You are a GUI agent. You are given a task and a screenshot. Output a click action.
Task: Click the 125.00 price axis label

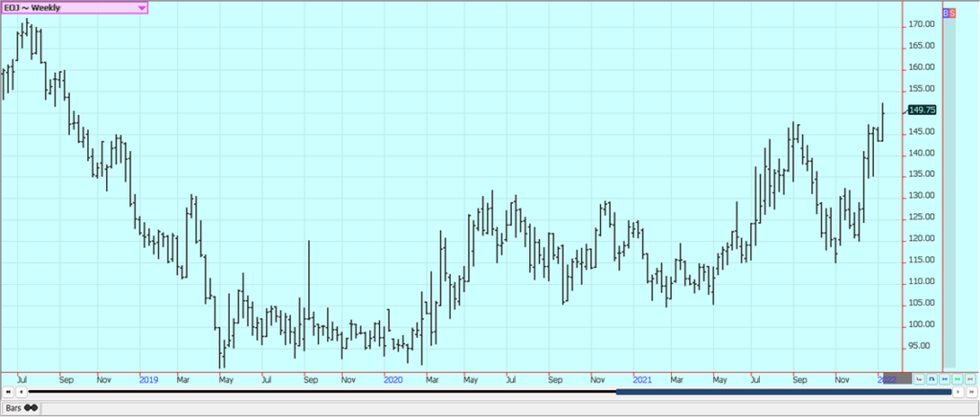tap(922, 217)
